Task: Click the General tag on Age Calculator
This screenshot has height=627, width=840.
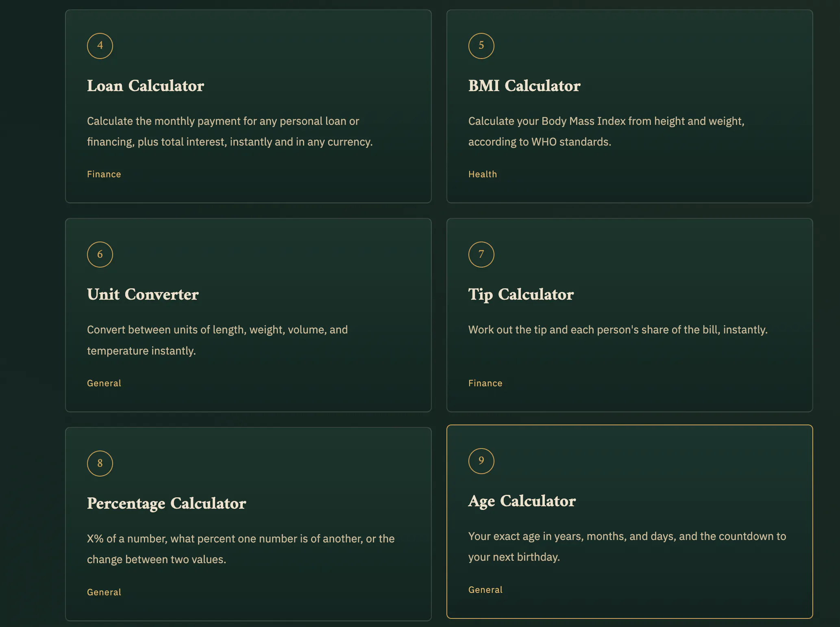Action: pyautogui.click(x=485, y=590)
